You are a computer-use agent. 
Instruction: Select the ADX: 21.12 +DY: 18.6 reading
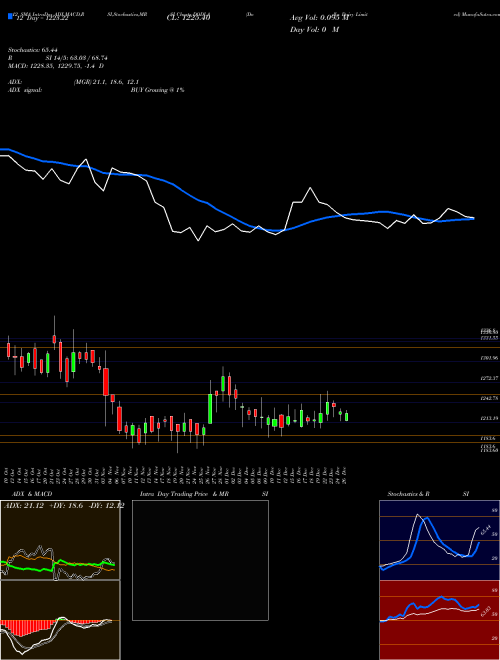tap(64, 506)
